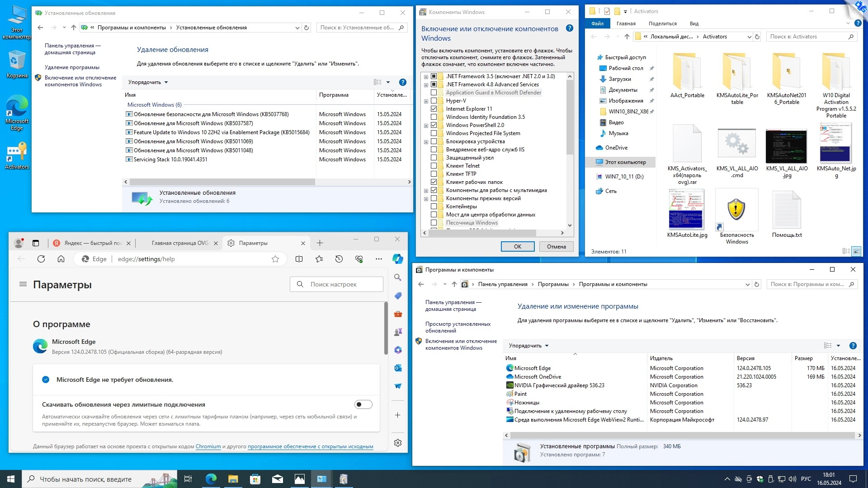Uncheck Internet Explorer 11 component
The width and height of the screenshot is (868, 488).
[434, 109]
